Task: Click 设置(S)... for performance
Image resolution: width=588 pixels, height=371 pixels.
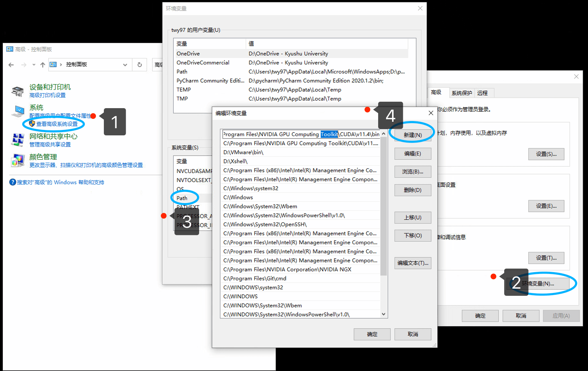Action: coord(546,154)
